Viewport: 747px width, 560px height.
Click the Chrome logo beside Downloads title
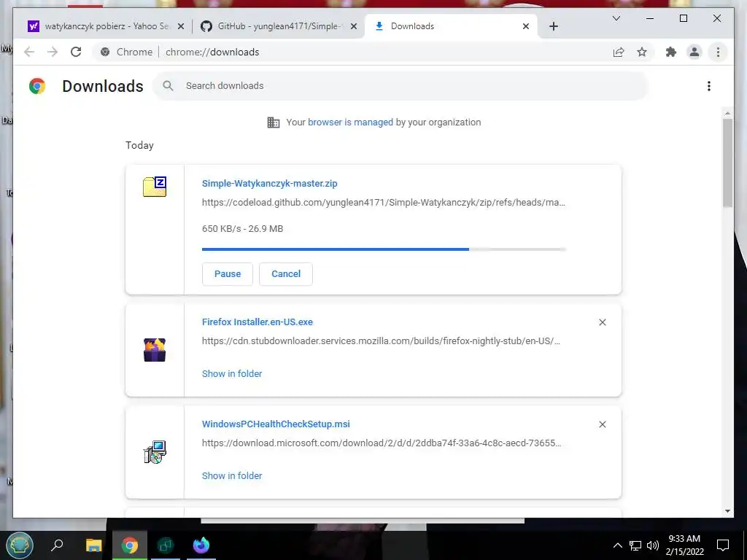pyautogui.click(x=37, y=86)
